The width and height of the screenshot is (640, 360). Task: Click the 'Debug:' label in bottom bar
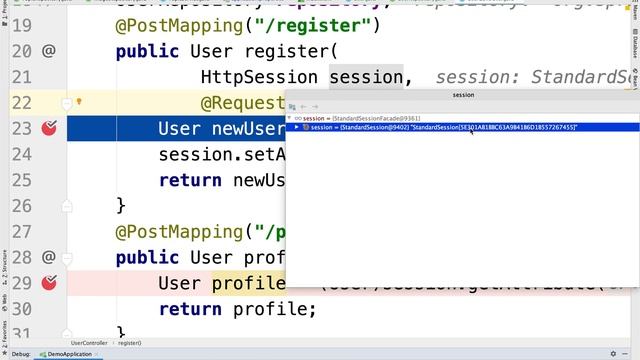[21, 354]
